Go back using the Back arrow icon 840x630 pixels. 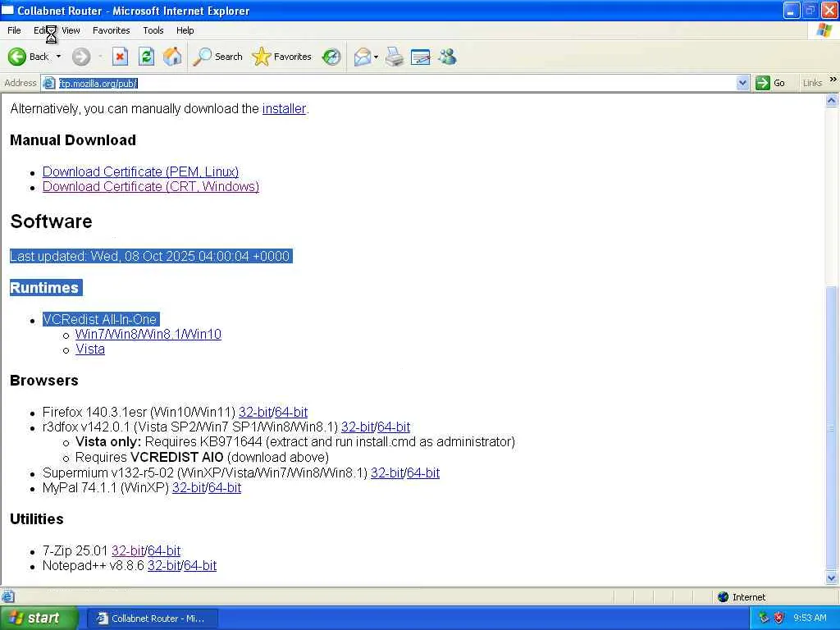(x=16, y=57)
